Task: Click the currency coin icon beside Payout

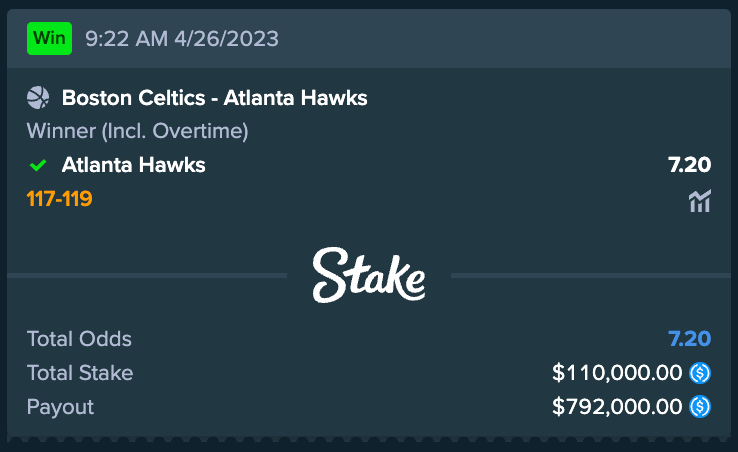Action: click(700, 407)
